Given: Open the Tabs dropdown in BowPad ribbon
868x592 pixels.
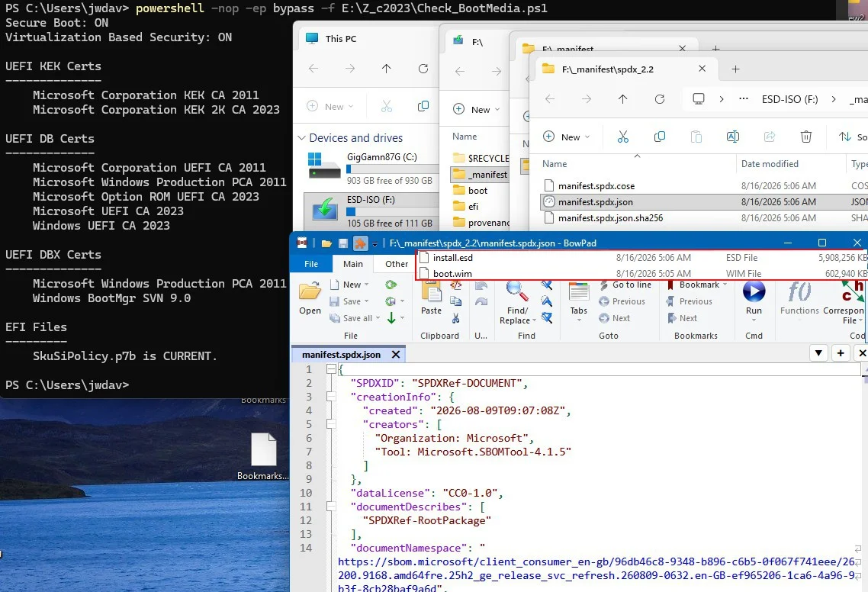Looking at the screenshot, I should pyautogui.click(x=578, y=320).
